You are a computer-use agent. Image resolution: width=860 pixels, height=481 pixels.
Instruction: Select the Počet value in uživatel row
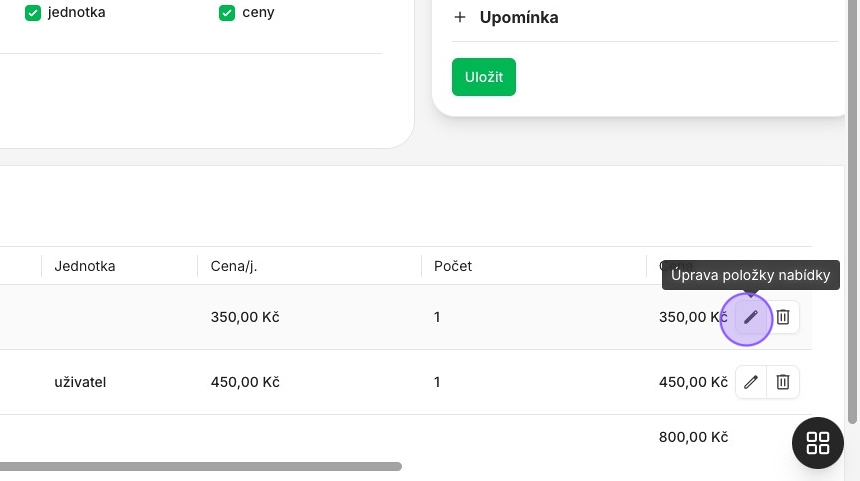click(437, 382)
